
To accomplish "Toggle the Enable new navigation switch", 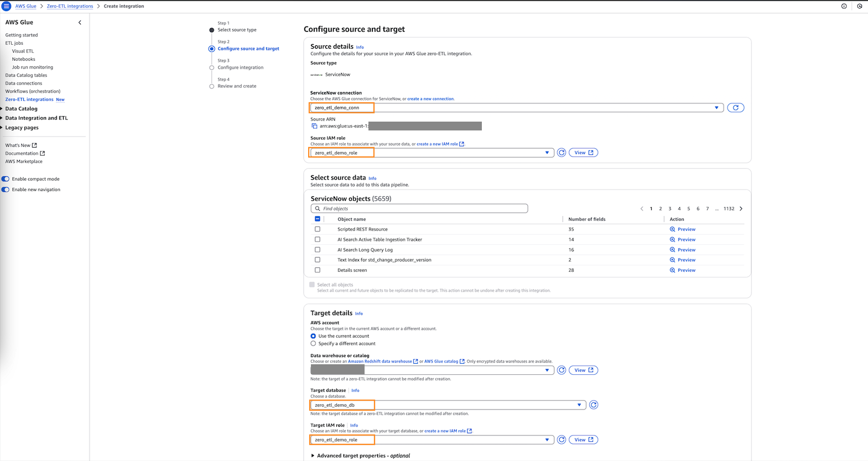I will tap(6, 190).
